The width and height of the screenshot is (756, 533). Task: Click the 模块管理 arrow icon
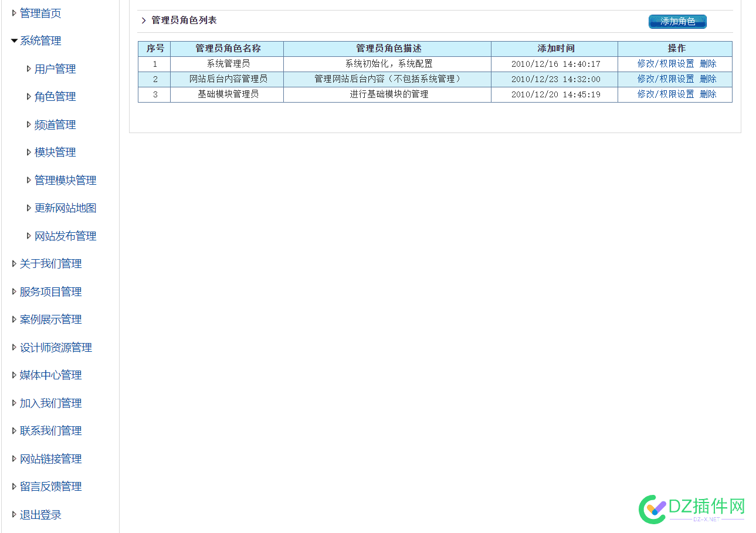tap(29, 152)
